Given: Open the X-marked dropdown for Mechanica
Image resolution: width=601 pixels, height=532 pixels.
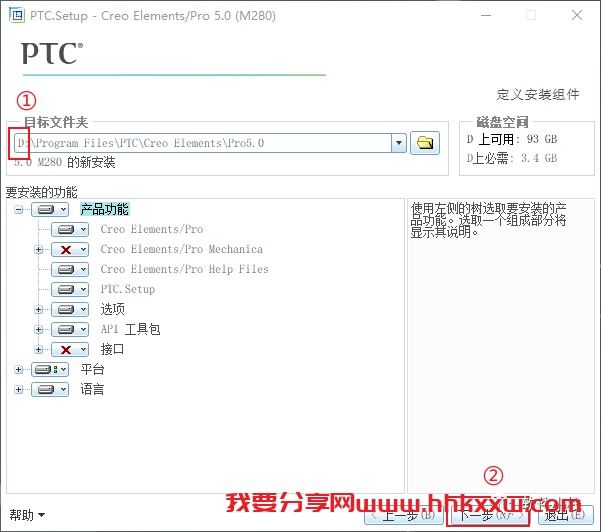Looking at the screenshot, I should coord(70,250).
